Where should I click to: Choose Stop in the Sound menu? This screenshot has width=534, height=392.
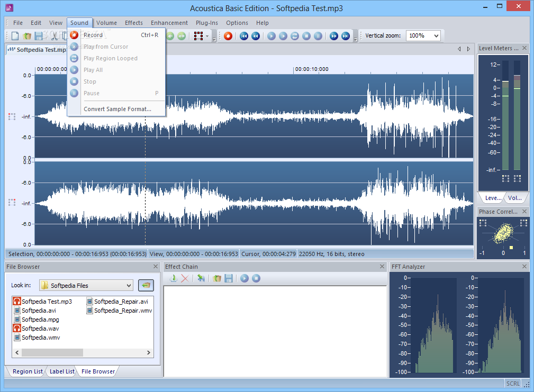pos(117,81)
